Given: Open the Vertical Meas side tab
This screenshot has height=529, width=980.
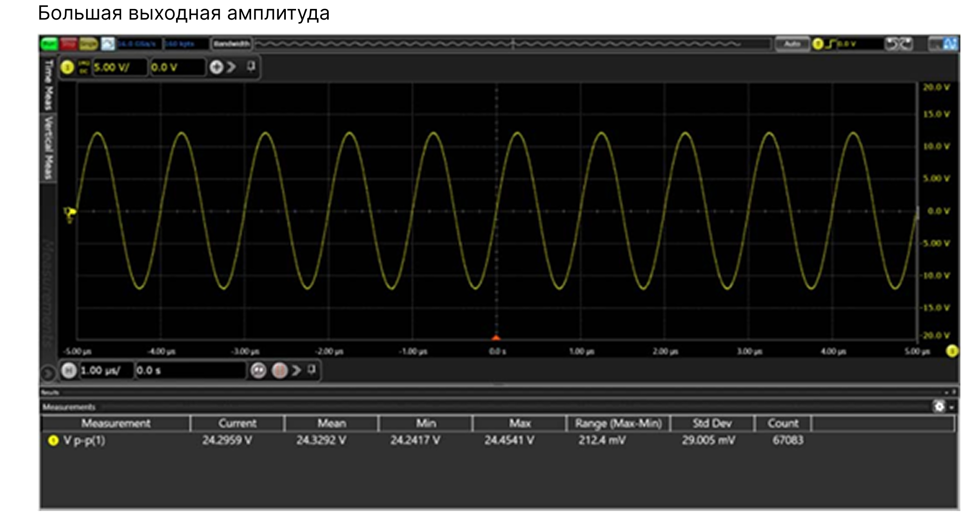Looking at the screenshot, I should [49, 148].
